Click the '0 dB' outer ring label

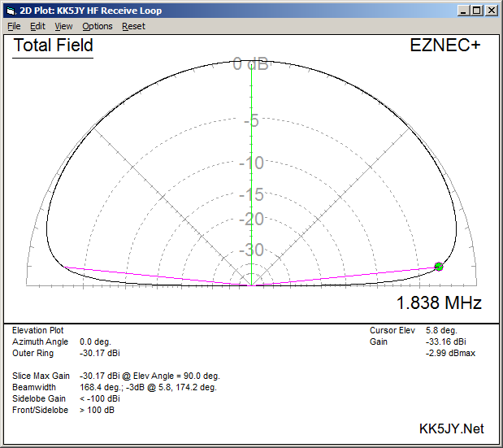pos(250,63)
